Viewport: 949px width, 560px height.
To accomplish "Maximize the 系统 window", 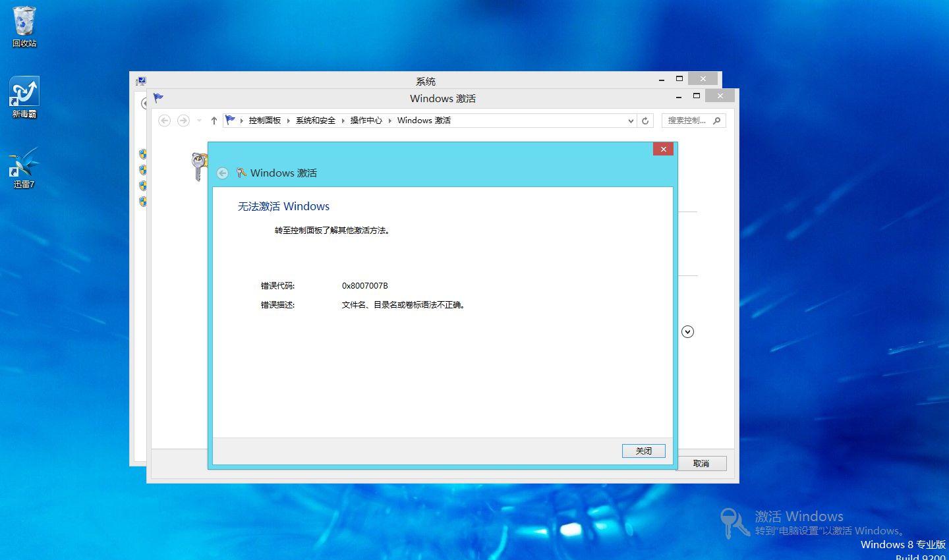I will coord(679,79).
